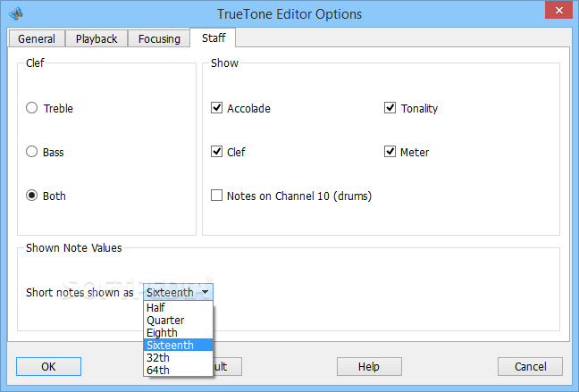Open Help for this dialog
This screenshot has height=392, width=579.
pos(369,366)
